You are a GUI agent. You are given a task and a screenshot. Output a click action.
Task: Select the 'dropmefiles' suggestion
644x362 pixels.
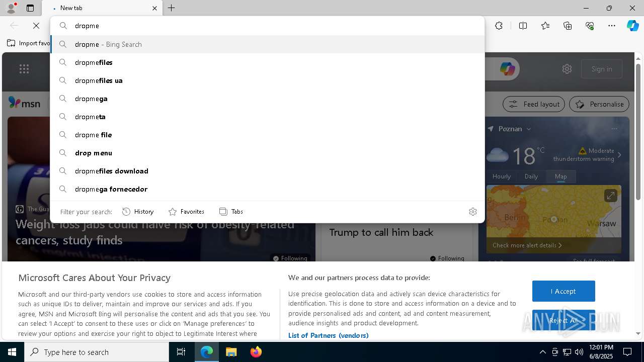tap(267, 62)
